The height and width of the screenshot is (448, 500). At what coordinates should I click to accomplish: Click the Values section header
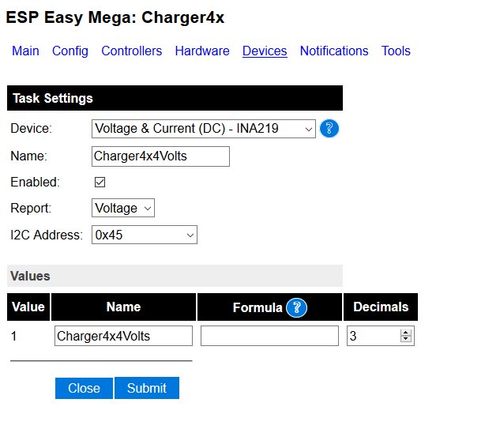(x=175, y=276)
